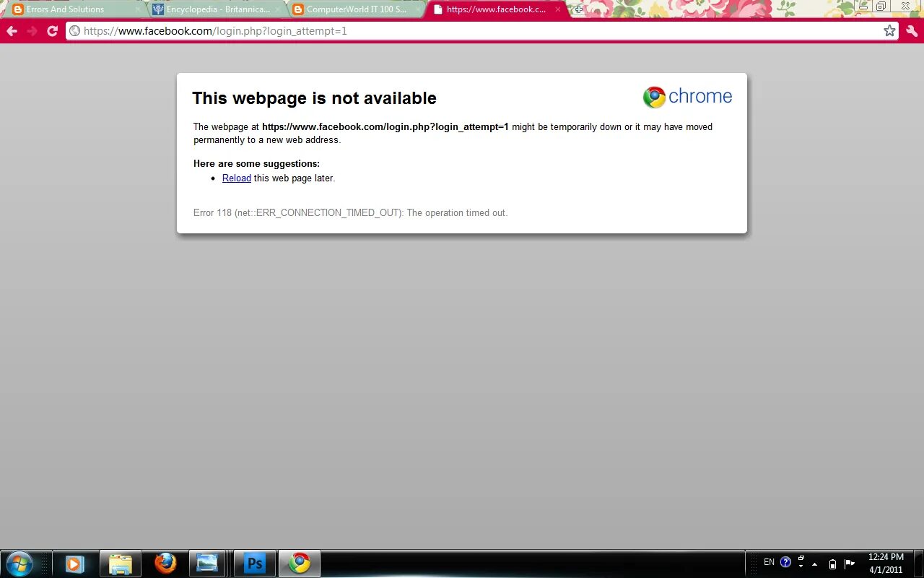Switch to Photoshop in the taskbar
The image size is (924, 578).
(x=254, y=564)
